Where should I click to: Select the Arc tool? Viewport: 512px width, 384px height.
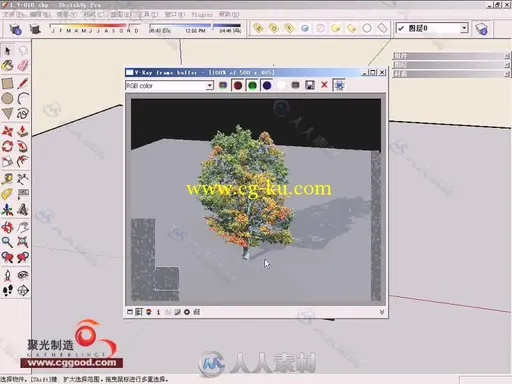pyautogui.click(x=23, y=98)
